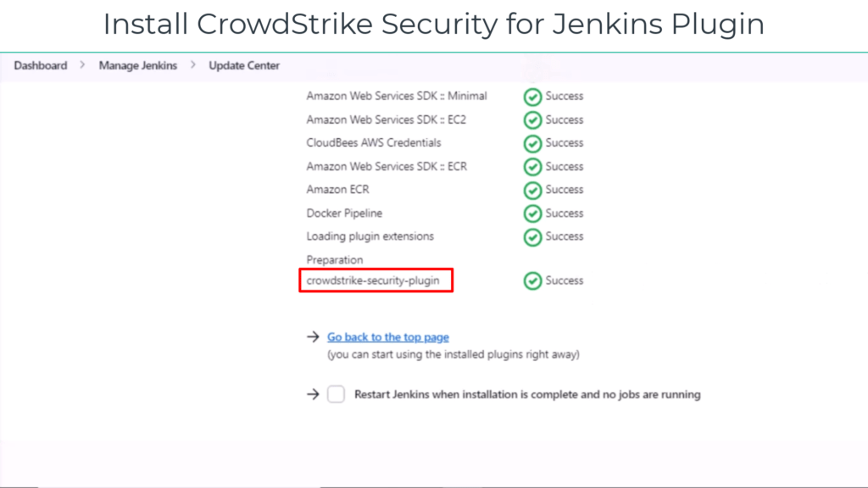
Task: Click the Success icon beside crowdstrike-security-plugin
Action: click(x=532, y=280)
